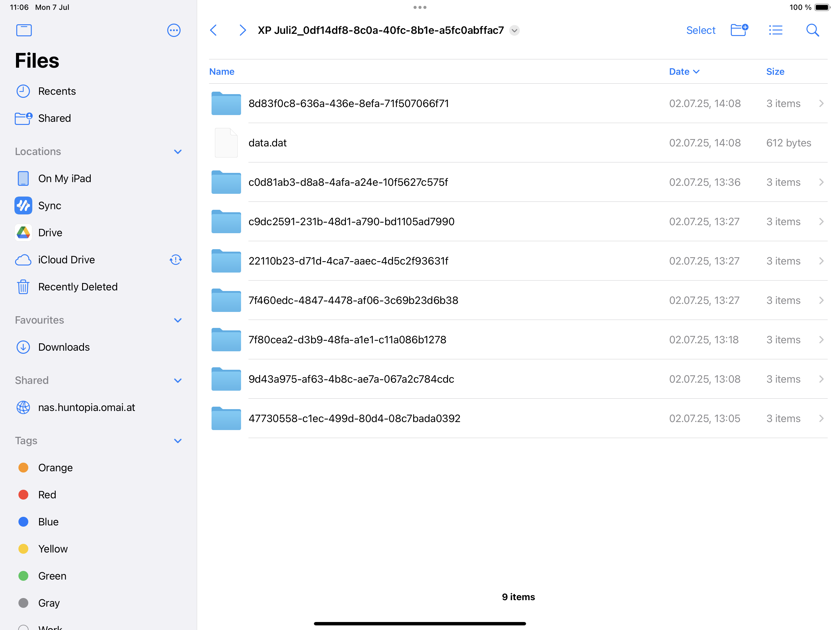This screenshot has height=630, width=840.
Task: Open Recents in the sidebar
Action: click(57, 91)
